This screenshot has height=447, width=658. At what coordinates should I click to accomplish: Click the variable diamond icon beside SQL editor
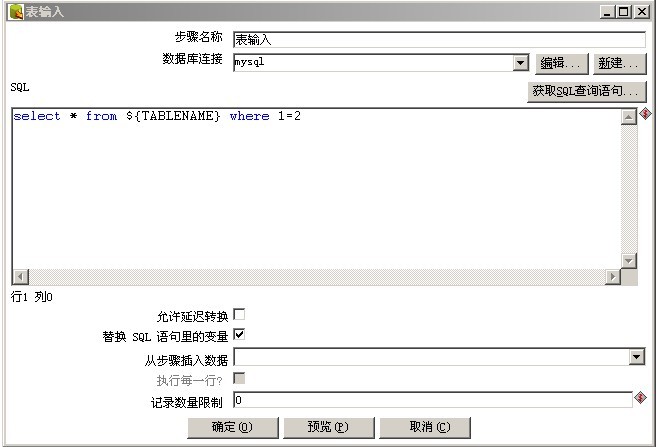coord(645,113)
